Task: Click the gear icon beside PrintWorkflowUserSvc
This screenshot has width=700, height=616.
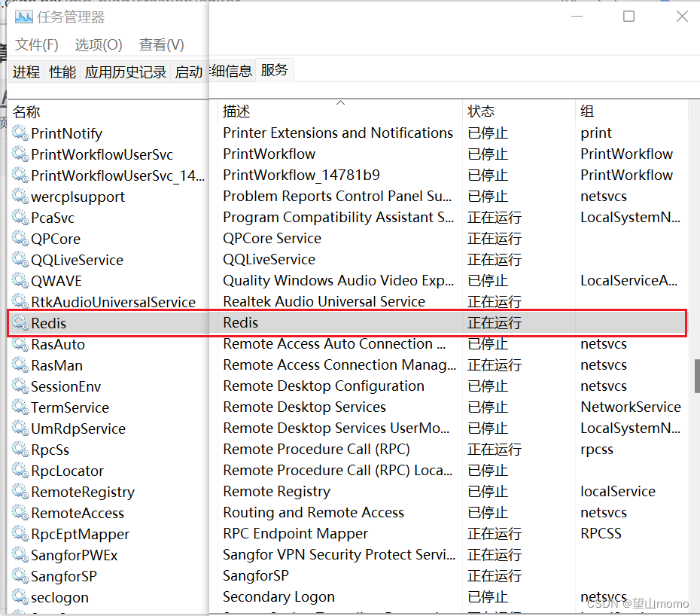Action: tap(20, 154)
